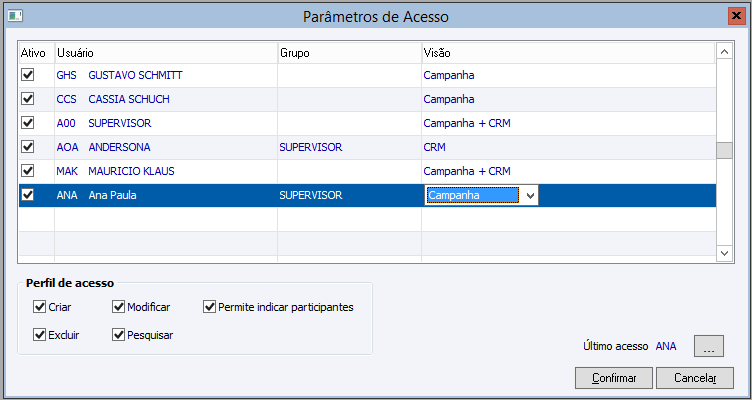Close the Parâmetros de Acesso dialog

tap(736, 16)
